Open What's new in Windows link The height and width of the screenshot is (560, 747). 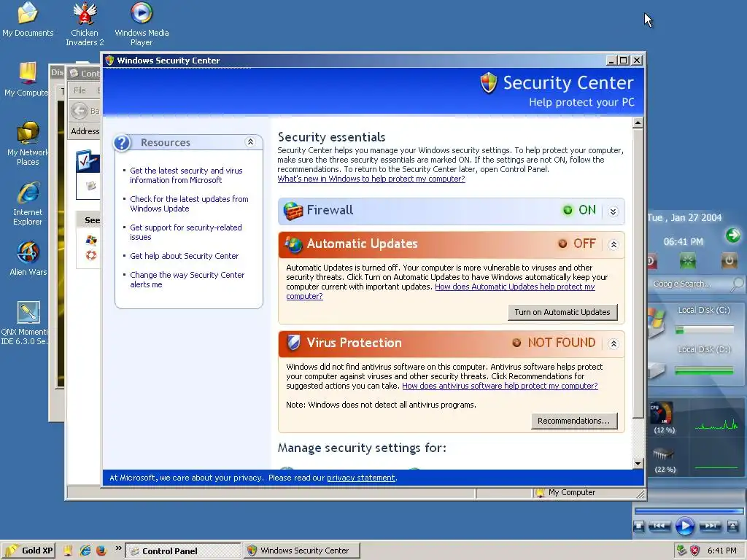click(x=371, y=179)
